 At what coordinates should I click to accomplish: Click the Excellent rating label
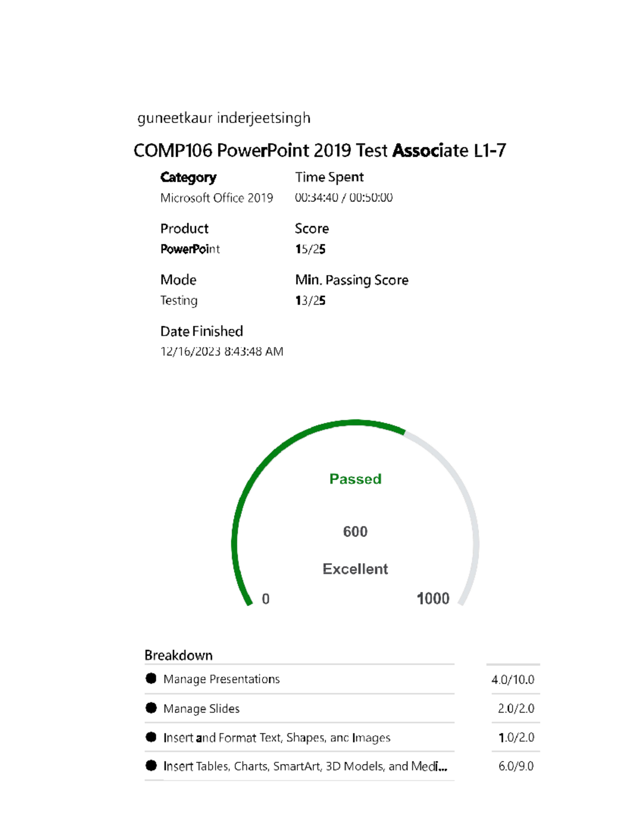pos(355,569)
